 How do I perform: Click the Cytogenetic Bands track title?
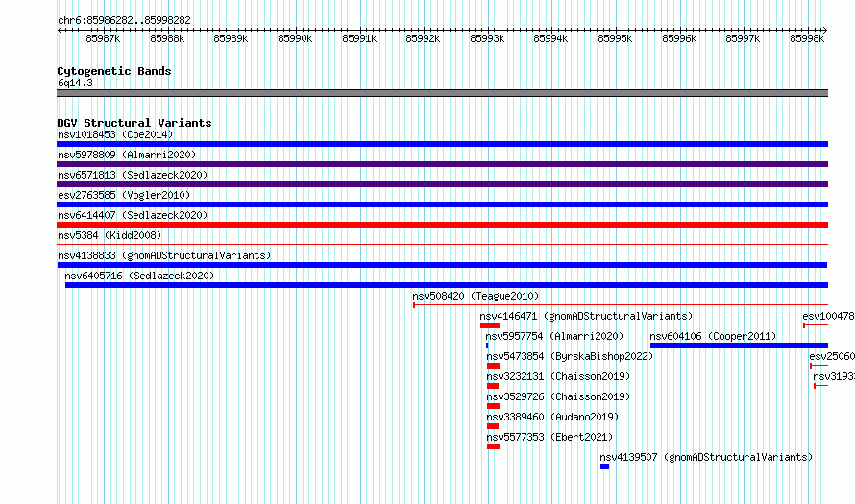click(x=114, y=71)
